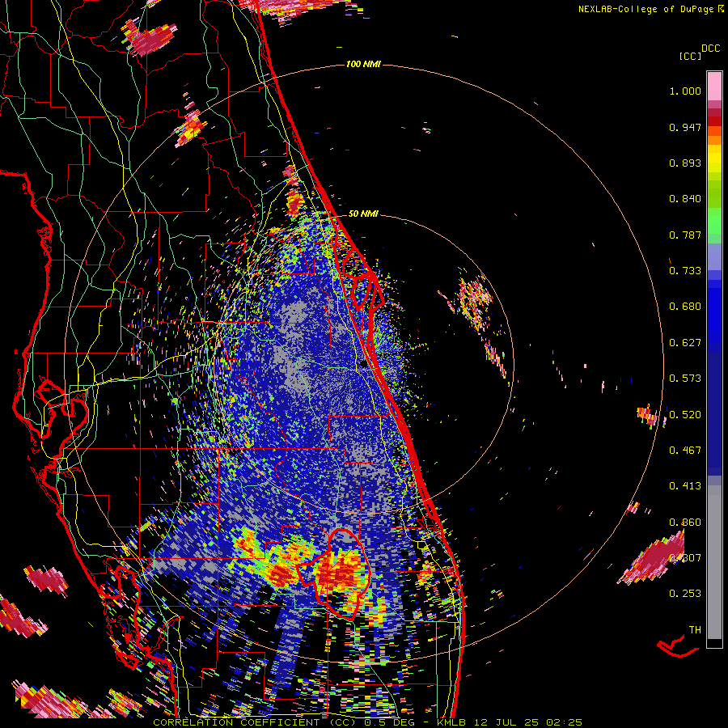
Task: Click the TH threshold label
Action: point(695,630)
